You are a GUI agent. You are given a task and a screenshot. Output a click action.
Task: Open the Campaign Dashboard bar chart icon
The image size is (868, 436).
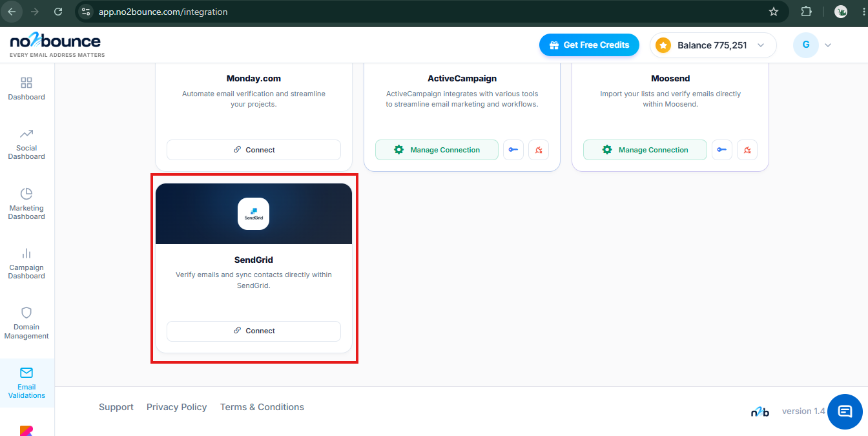coord(26,253)
